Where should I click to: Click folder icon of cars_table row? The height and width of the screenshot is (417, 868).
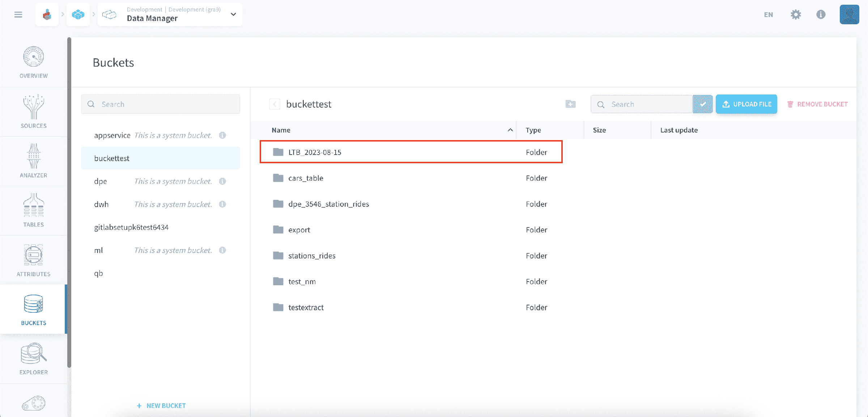pyautogui.click(x=278, y=178)
